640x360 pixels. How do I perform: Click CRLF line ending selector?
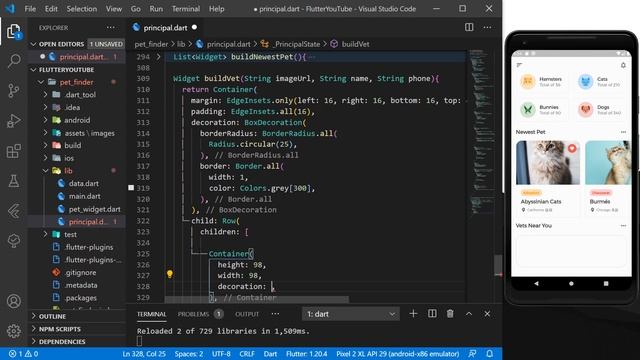click(x=247, y=354)
